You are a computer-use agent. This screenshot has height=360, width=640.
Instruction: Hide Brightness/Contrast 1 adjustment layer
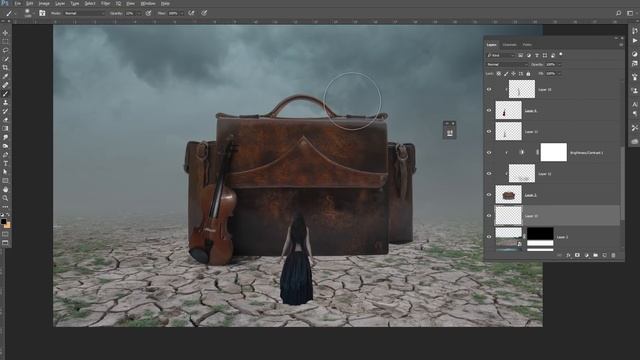[x=489, y=153]
